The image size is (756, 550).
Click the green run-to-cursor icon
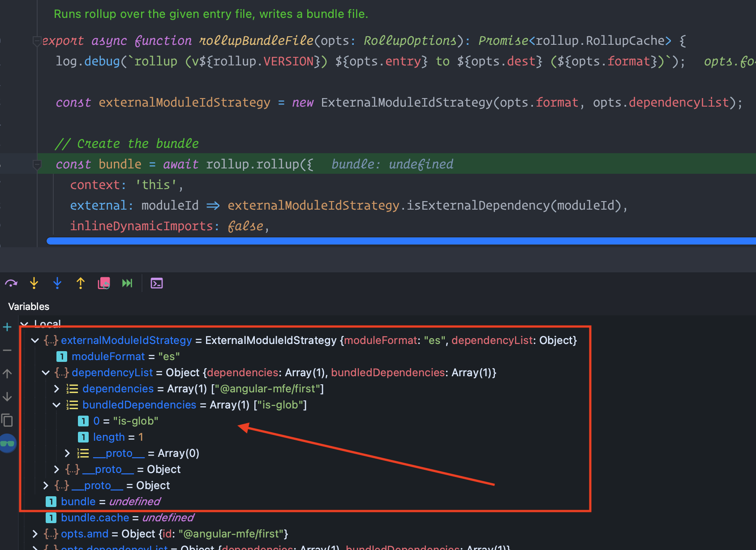(x=127, y=283)
